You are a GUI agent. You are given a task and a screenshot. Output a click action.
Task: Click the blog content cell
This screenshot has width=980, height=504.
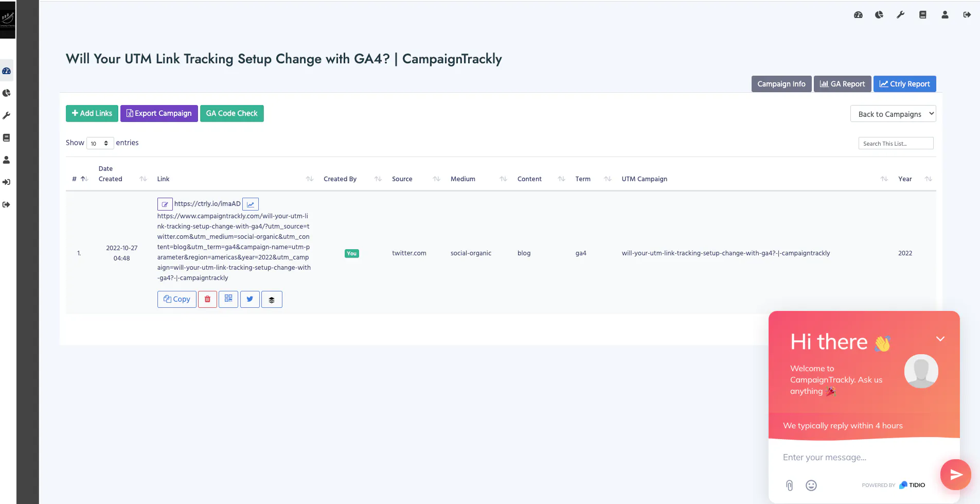524,253
